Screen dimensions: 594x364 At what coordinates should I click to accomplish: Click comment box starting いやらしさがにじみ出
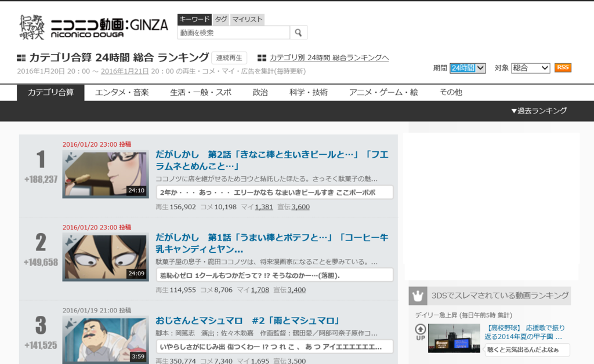(x=274, y=347)
